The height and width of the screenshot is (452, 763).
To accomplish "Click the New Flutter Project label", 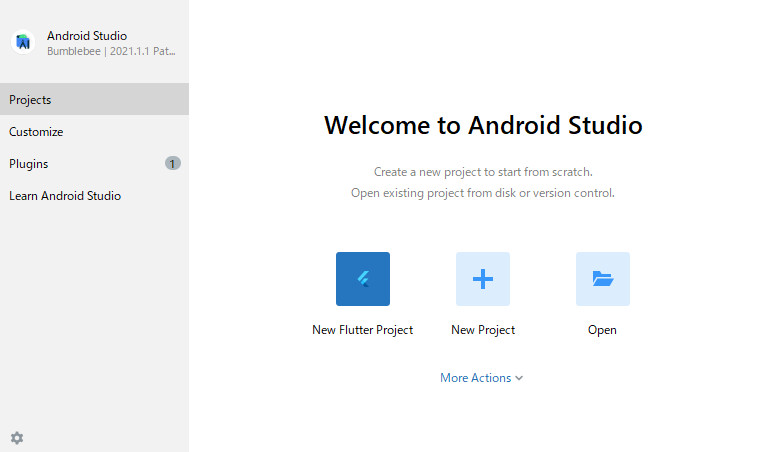I will pyautogui.click(x=363, y=330).
